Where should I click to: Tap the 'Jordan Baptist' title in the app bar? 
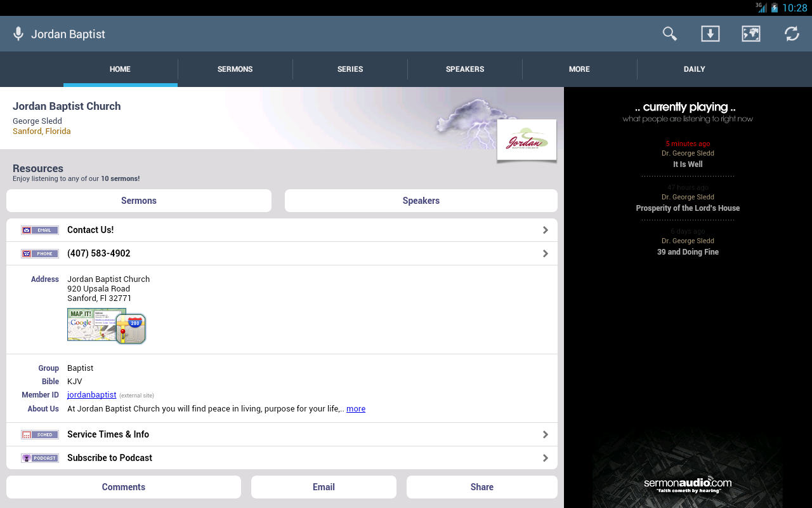68,34
